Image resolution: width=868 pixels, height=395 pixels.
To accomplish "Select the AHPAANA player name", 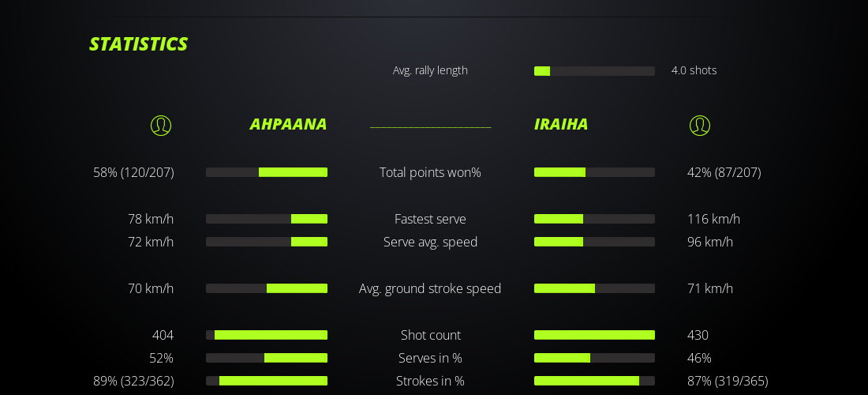I will [x=288, y=124].
